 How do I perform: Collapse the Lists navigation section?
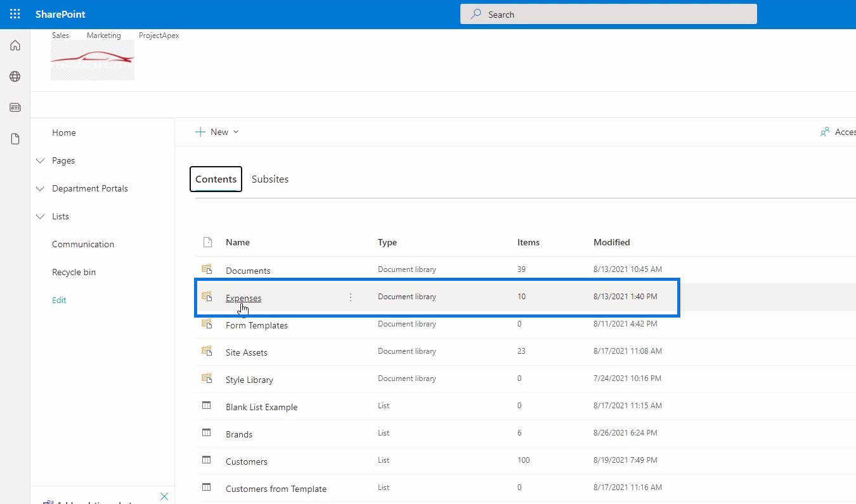coord(41,217)
